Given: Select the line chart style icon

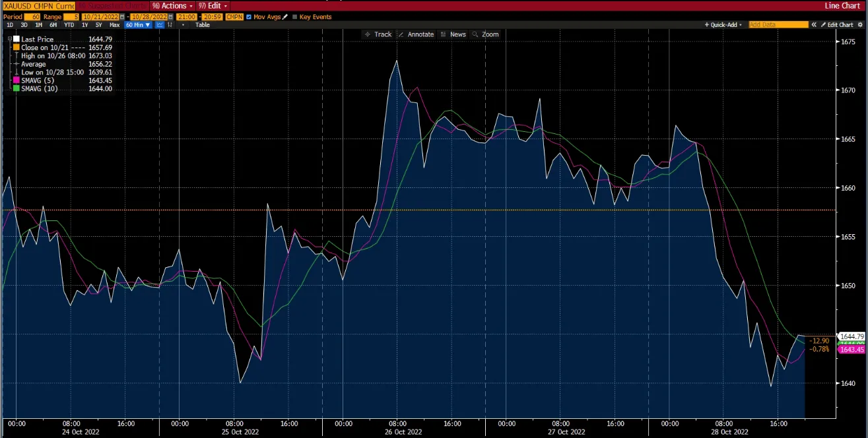Looking at the screenshot, I should (159, 25).
